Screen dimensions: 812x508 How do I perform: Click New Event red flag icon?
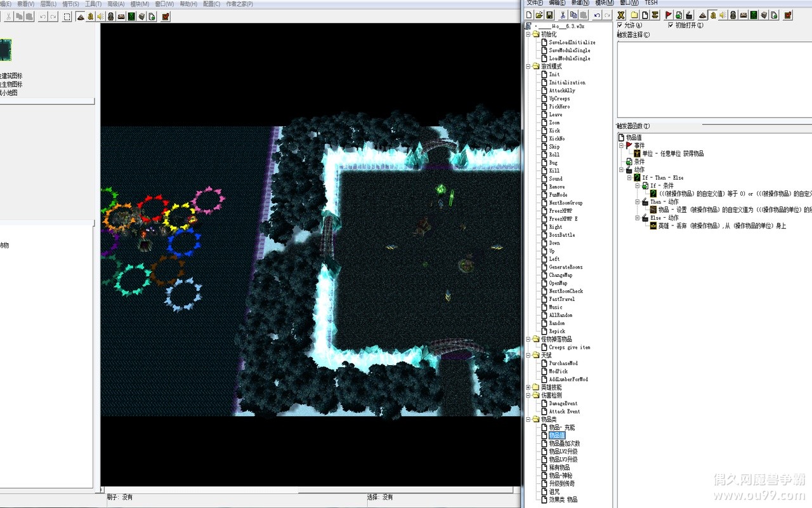click(x=668, y=15)
